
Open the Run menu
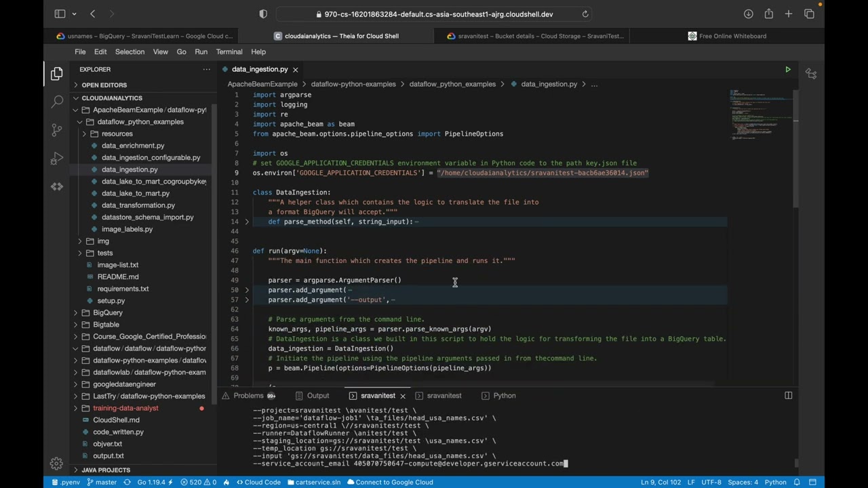[201, 52]
